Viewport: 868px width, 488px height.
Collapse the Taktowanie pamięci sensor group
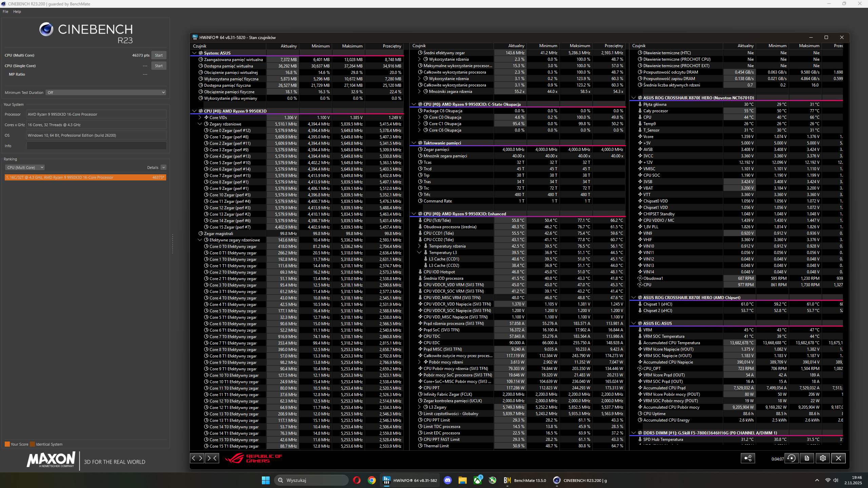click(414, 143)
